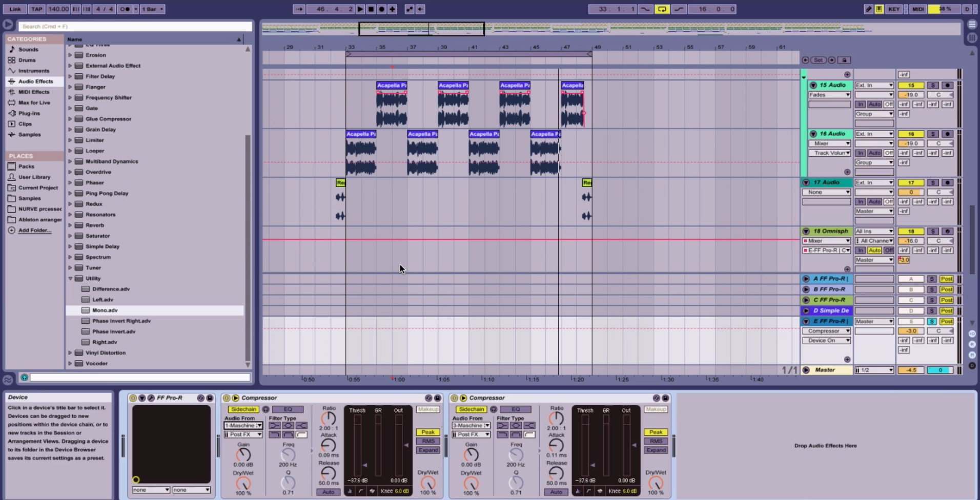This screenshot has height=500, width=980.
Task: Set 18 Omnisph monitor to Auto
Action: click(x=874, y=251)
